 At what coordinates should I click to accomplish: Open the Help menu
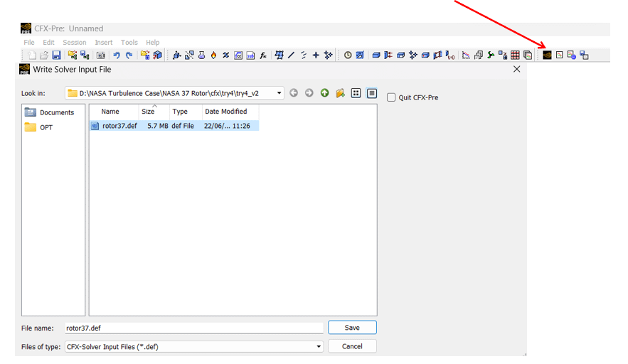click(x=152, y=43)
